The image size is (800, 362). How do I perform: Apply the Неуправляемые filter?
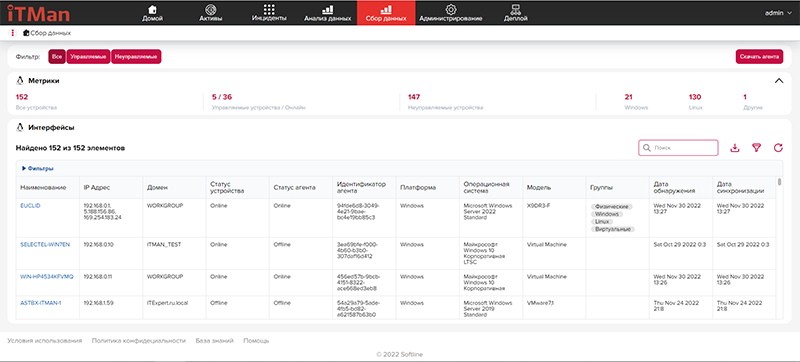(x=136, y=57)
